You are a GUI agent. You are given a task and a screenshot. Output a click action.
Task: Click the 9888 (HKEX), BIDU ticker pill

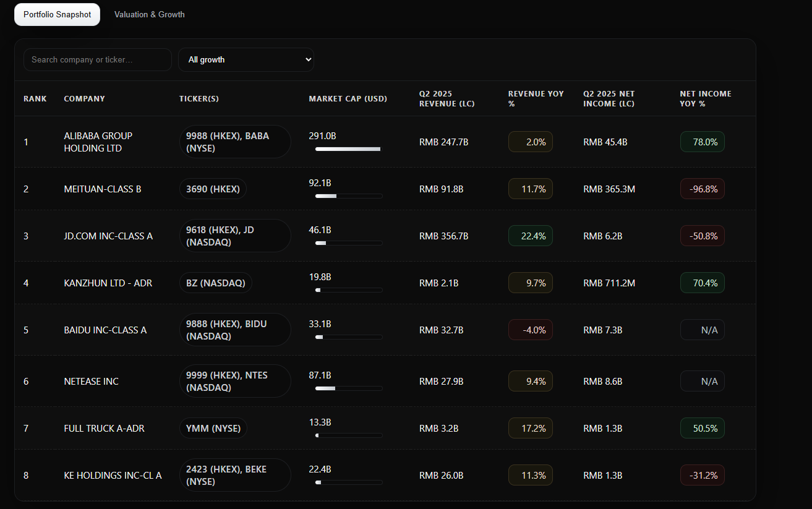click(x=235, y=330)
